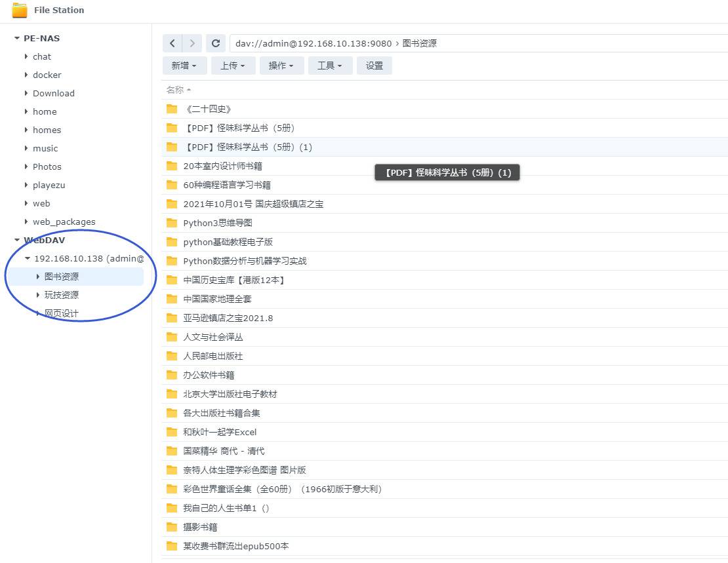Select the 我自己的人生书单1 () row
This screenshot has width=728, height=563.
[x=444, y=508]
